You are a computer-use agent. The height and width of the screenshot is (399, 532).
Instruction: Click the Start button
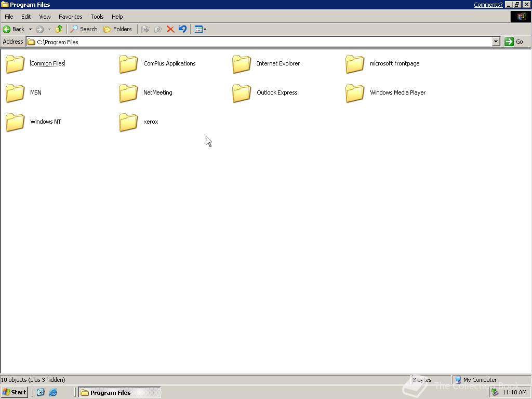(14, 393)
